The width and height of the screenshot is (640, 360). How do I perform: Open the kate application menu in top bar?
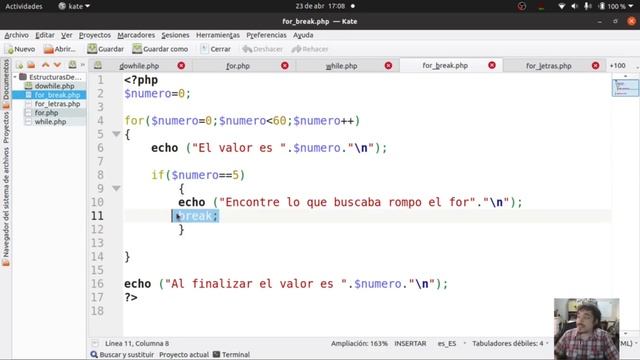[74, 6]
